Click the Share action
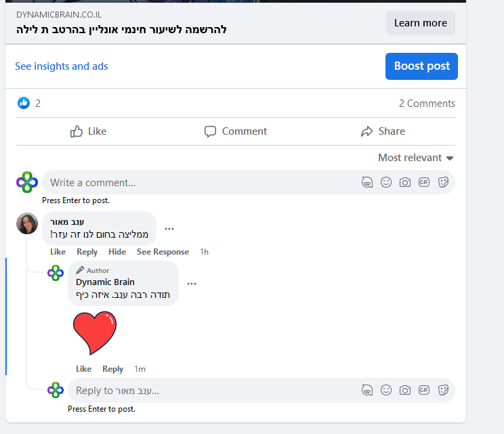Viewport: 504px width, 434px height. click(x=383, y=131)
